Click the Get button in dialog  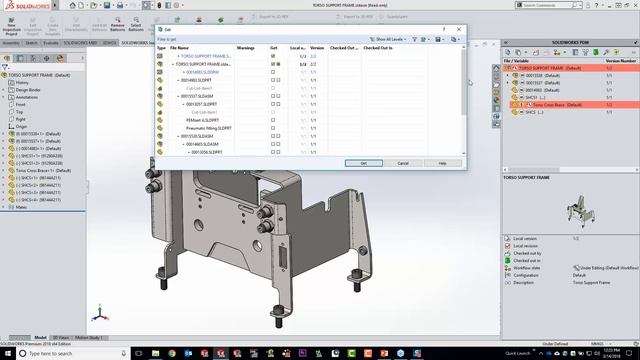point(364,163)
